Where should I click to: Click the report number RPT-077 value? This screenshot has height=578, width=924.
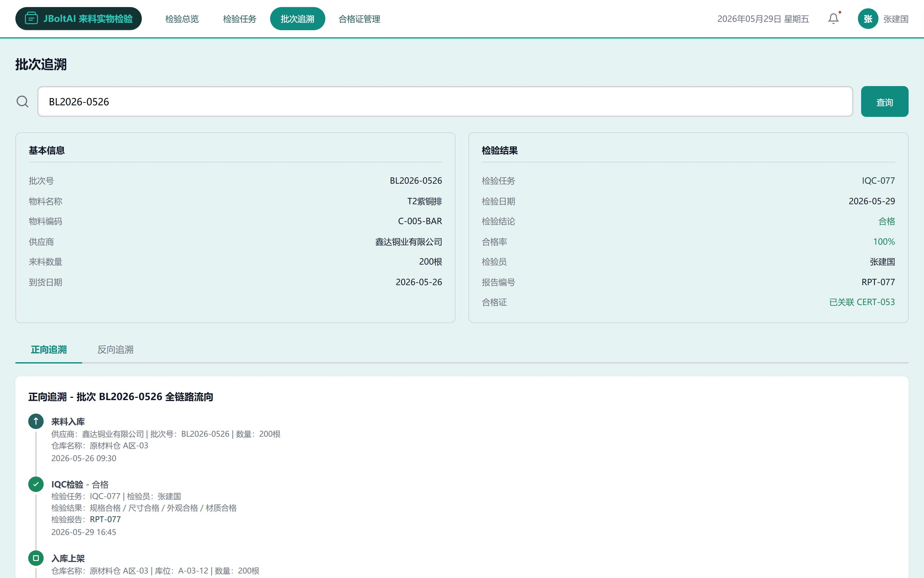point(878,282)
